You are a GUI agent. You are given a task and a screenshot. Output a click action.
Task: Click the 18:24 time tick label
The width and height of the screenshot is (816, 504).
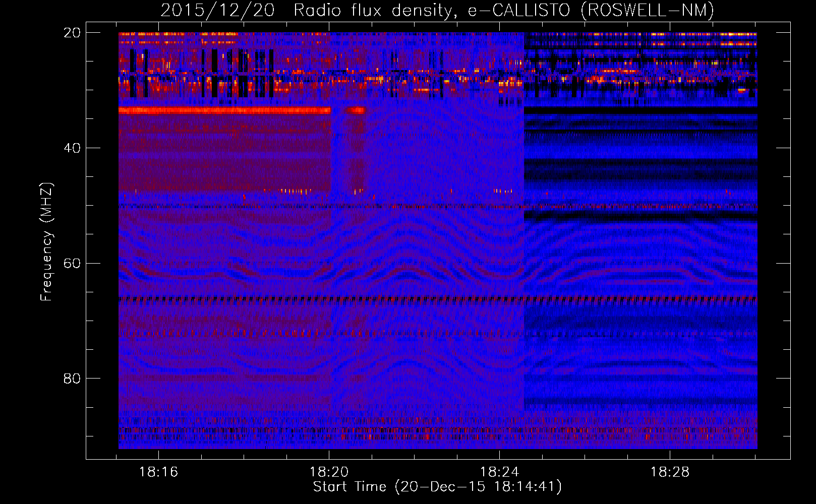tap(499, 472)
